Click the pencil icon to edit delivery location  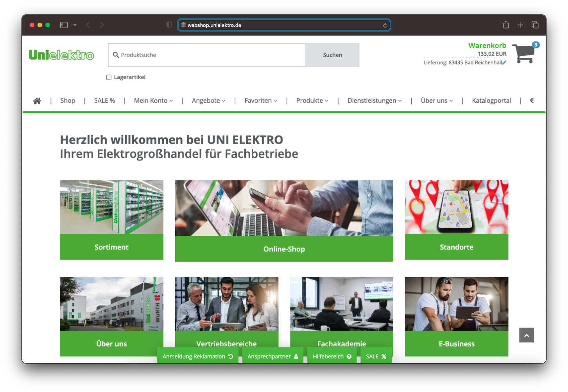pos(504,62)
